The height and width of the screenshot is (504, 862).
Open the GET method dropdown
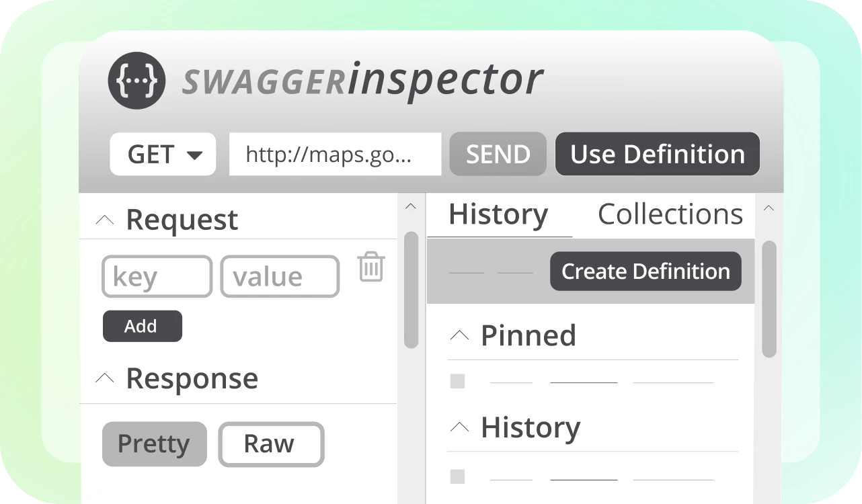[x=163, y=155]
